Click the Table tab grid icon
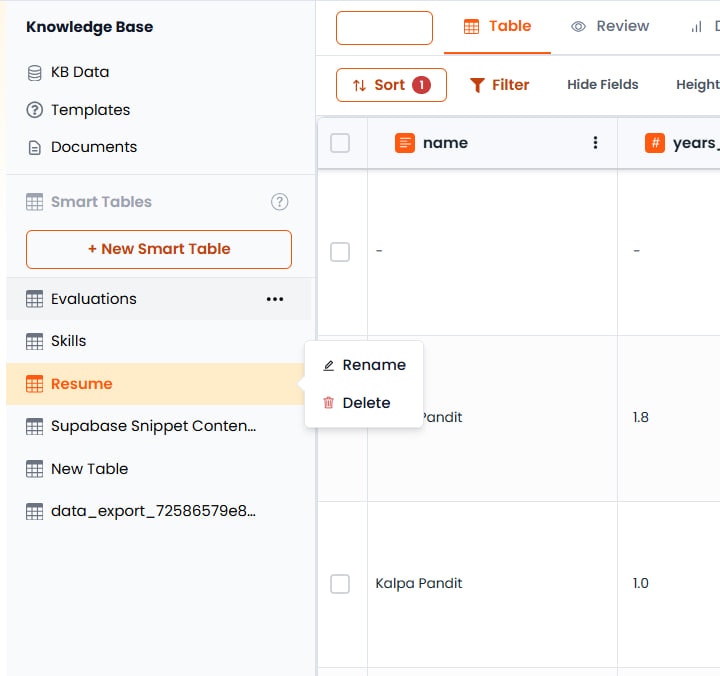The width and height of the screenshot is (720, 676). [471, 27]
